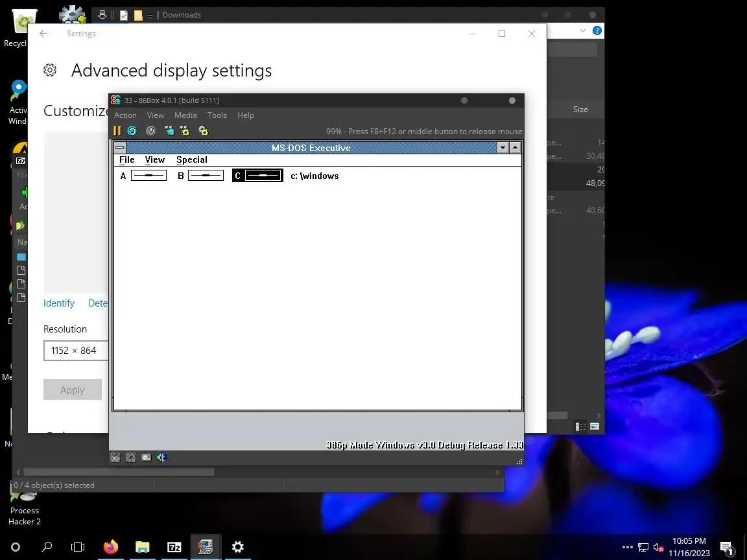Switch to 7-Zip on taskbar

pyautogui.click(x=174, y=547)
